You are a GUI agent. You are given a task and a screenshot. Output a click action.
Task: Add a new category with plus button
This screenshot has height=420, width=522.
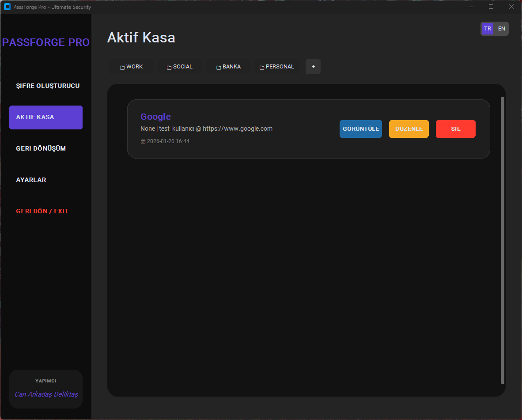[313, 67]
